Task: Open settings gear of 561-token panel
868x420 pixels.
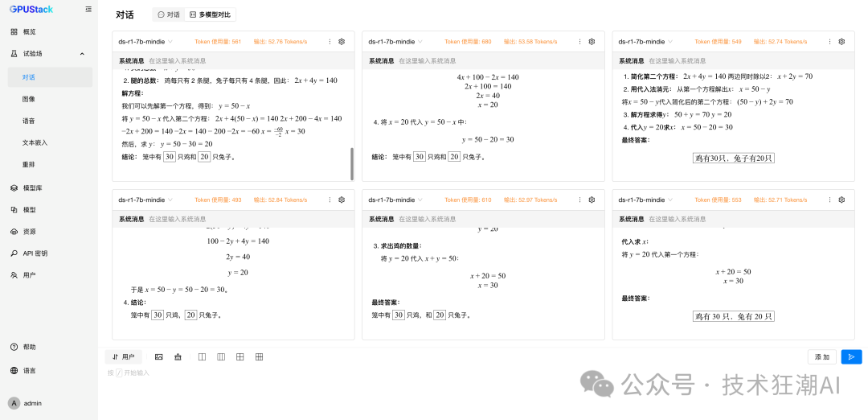Action: pyautogui.click(x=342, y=42)
